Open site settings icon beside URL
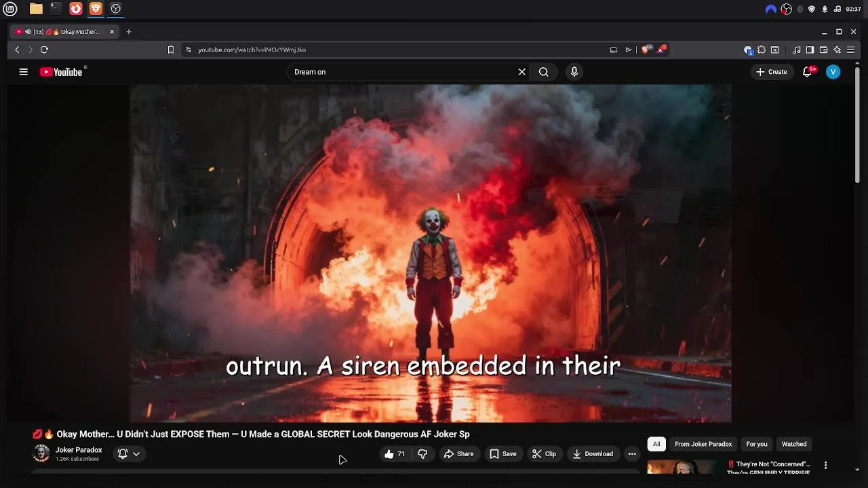 [189, 49]
